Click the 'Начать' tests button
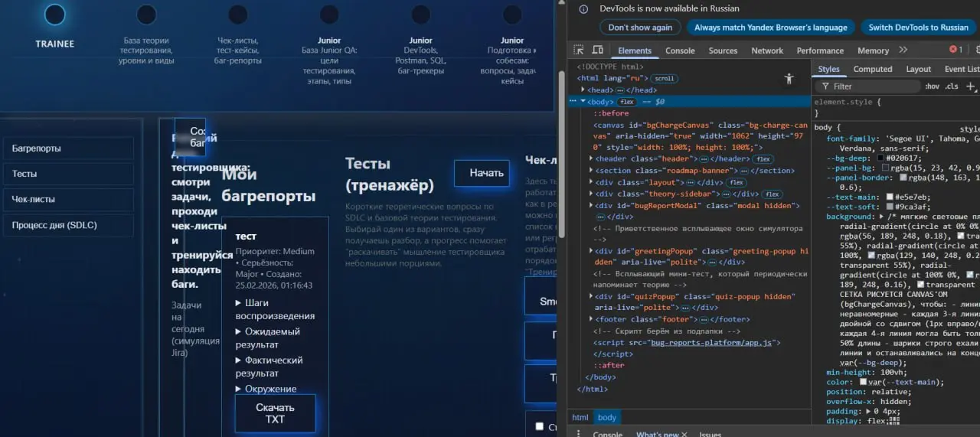Image resolution: width=980 pixels, height=437 pixels. point(482,173)
